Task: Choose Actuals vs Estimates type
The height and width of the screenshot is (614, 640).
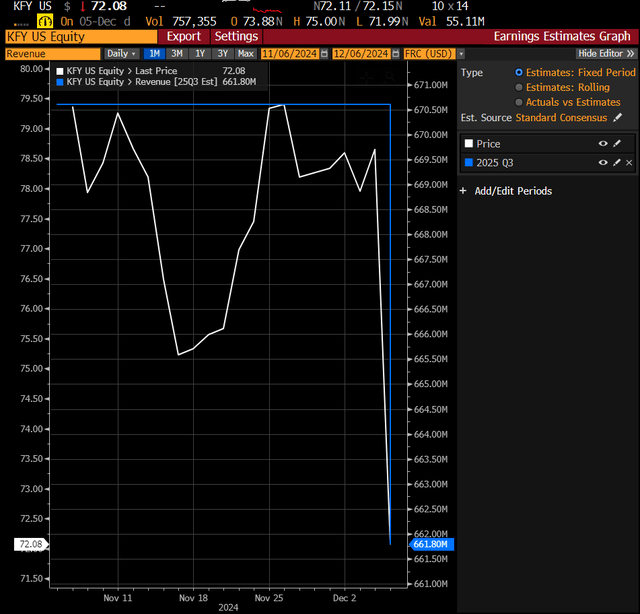Action: tap(518, 102)
